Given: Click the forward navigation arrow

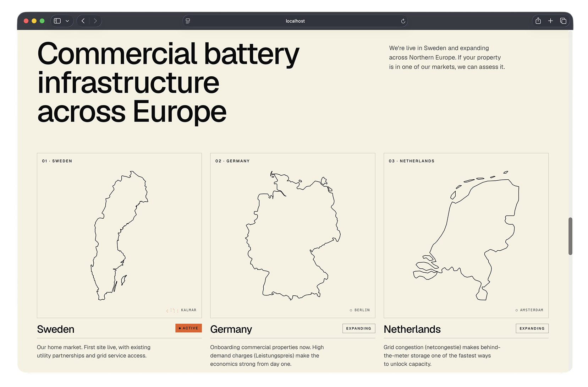Looking at the screenshot, I should (x=95, y=21).
